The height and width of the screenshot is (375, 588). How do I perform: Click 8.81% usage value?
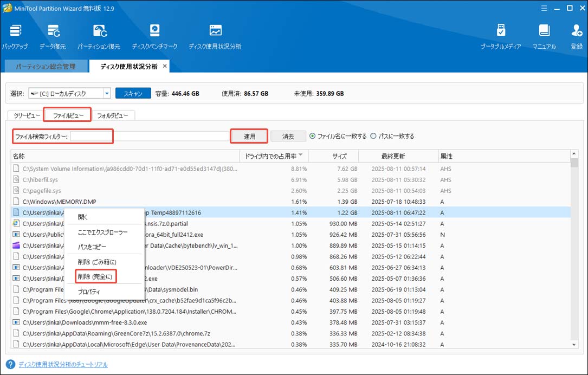(x=299, y=169)
